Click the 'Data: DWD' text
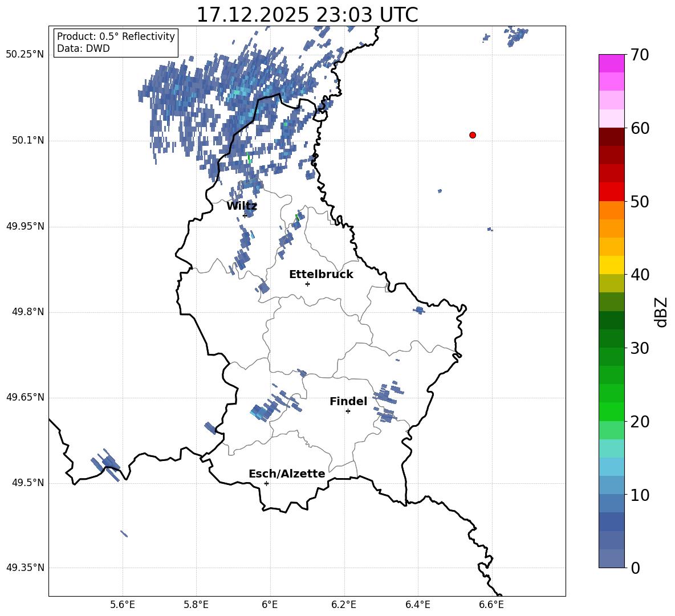The height and width of the screenshot is (616, 675). (83, 48)
